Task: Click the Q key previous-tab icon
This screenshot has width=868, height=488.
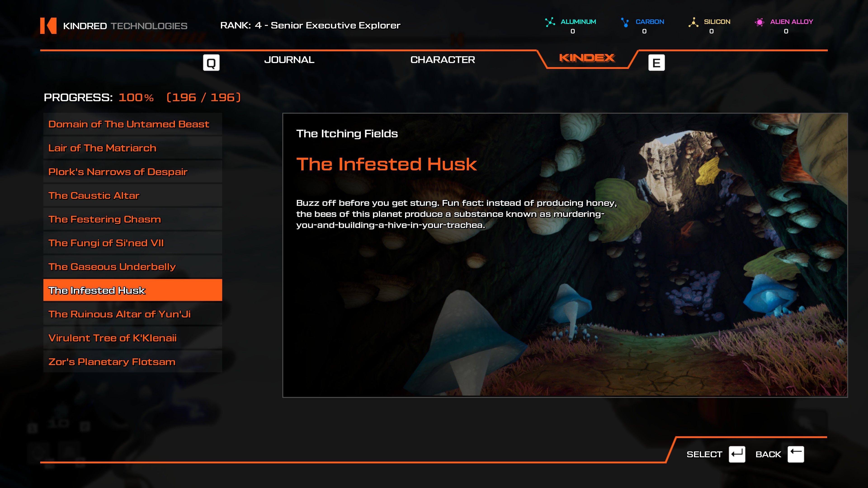Action: (211, 63)
